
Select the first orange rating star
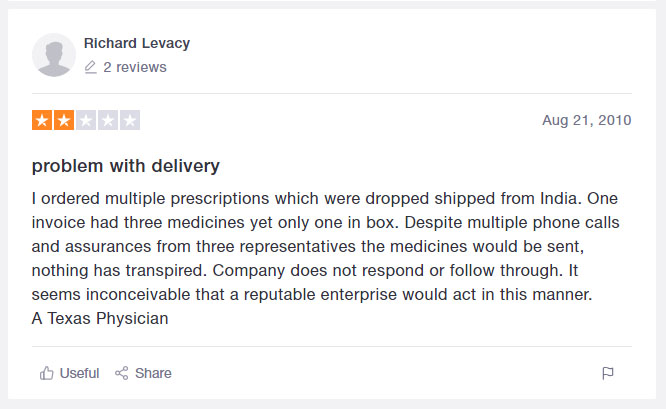tap(42, 121)
